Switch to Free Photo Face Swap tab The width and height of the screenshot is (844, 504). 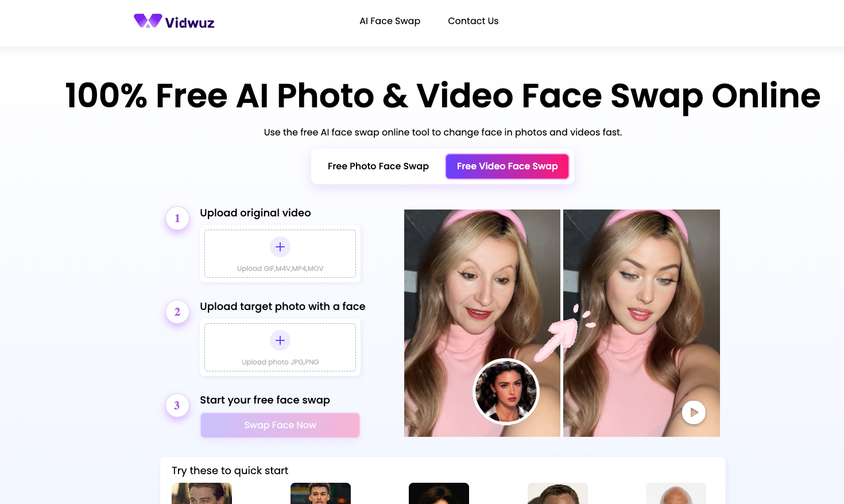click(x=378, y=166)
